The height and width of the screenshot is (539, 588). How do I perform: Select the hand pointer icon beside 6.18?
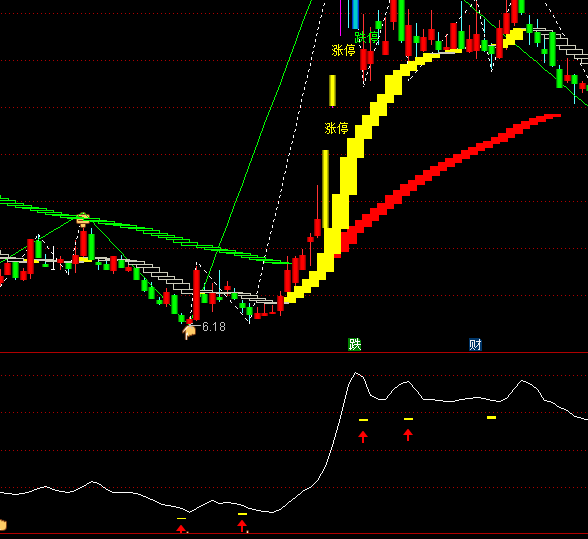coord(189,332)
